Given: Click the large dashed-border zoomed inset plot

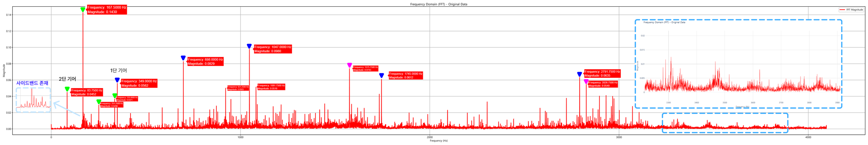Looking at the screenshot, I should [x=738, y=64].
